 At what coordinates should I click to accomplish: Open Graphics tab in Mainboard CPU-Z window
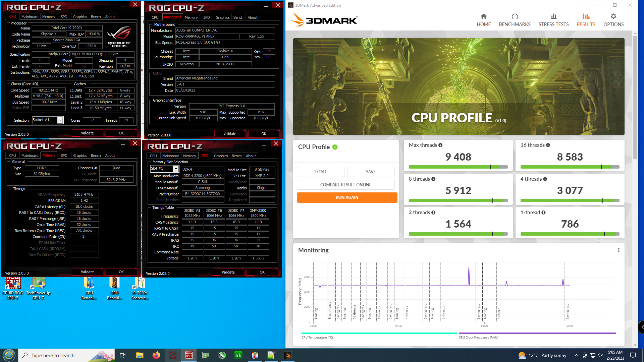coord(222,17)
